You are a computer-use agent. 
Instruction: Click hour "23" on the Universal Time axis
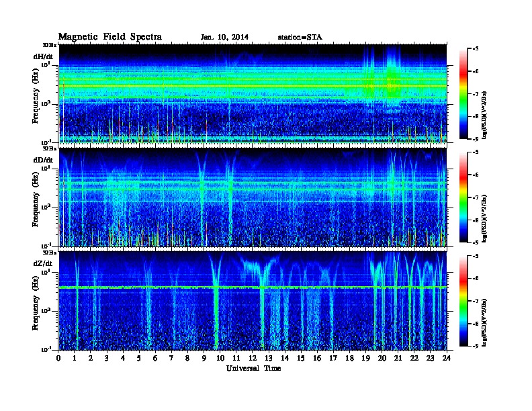click(430, 358)
